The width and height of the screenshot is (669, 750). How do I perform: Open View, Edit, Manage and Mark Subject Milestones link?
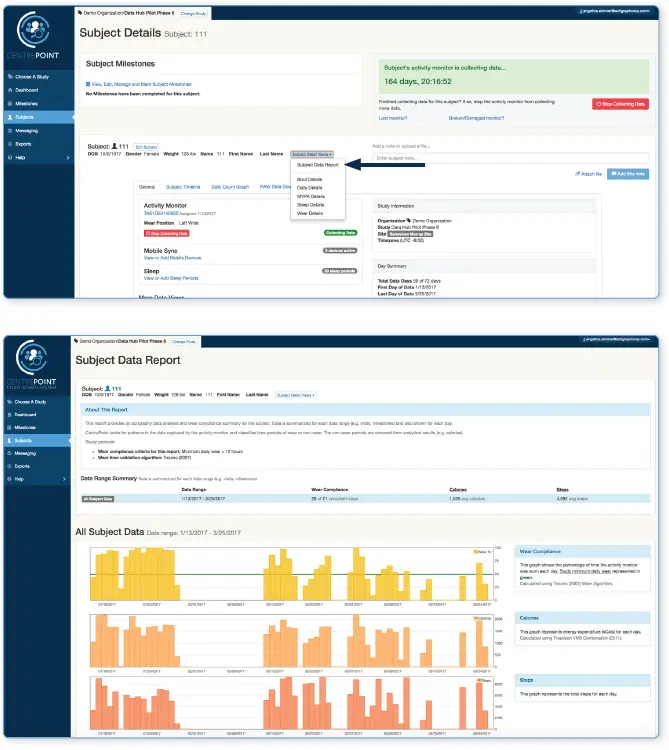pyautogui.click(x=142, y=84)
